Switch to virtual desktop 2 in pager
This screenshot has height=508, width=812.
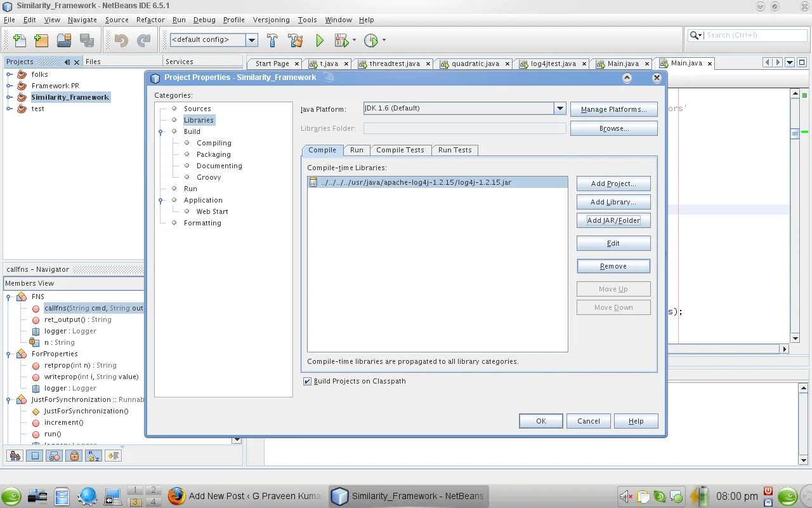(x=153, y=490)
